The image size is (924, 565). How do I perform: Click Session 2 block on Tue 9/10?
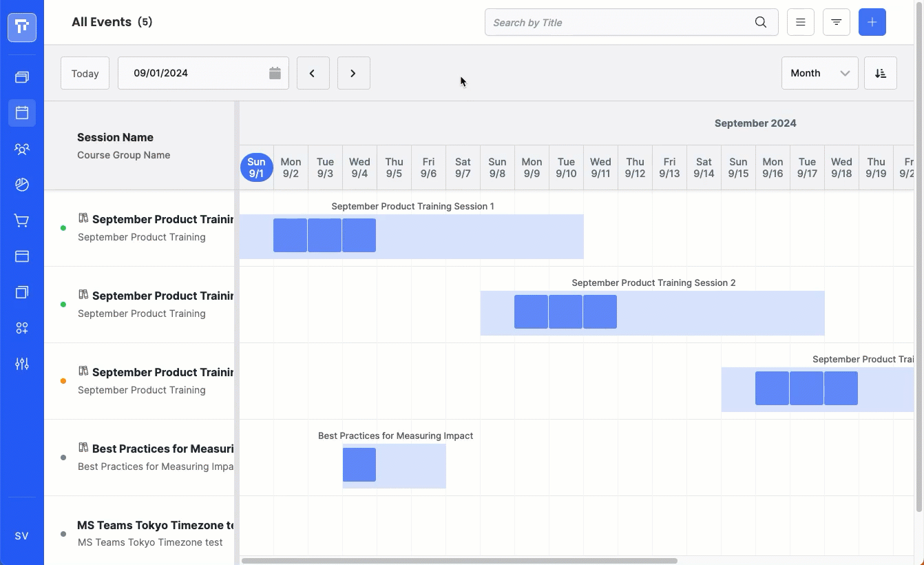[565, 311]
